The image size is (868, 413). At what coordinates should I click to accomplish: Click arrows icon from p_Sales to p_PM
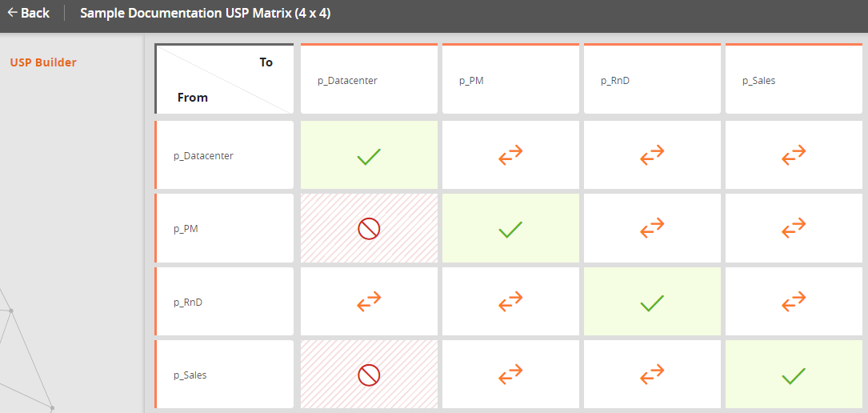click(x=510, y=375)
